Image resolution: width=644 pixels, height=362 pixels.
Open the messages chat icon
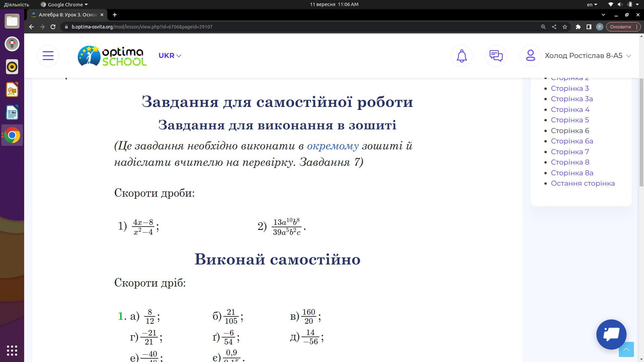click(496, 56)
